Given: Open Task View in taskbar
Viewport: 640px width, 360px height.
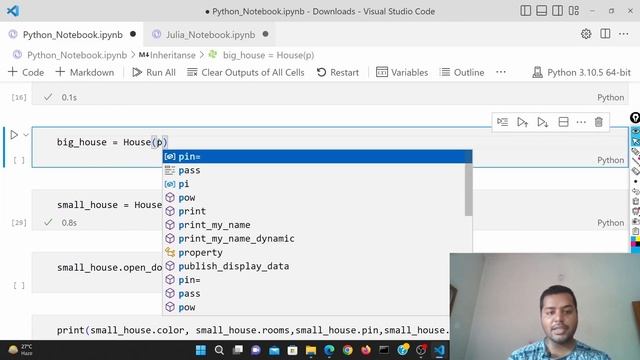Looking at the screenshot, I should pos(238,350).
